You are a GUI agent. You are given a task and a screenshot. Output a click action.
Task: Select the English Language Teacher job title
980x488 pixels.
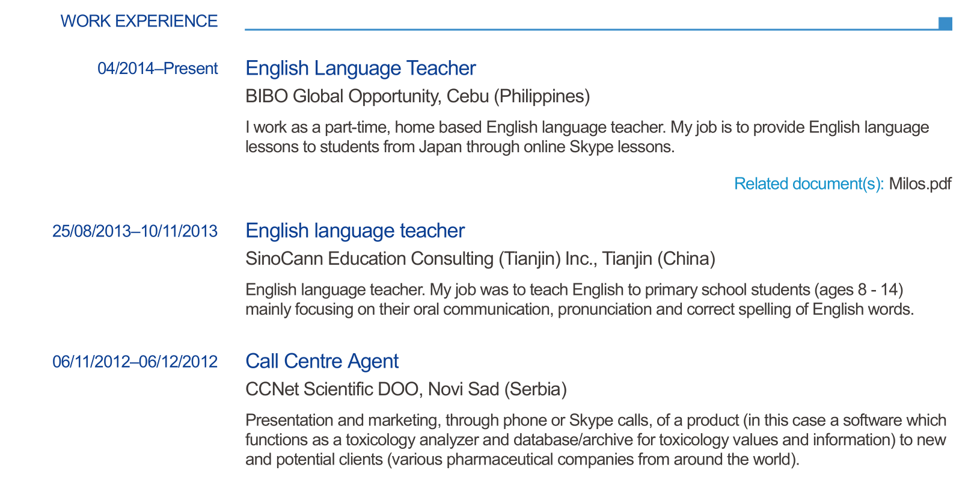[x=360, y=68]
